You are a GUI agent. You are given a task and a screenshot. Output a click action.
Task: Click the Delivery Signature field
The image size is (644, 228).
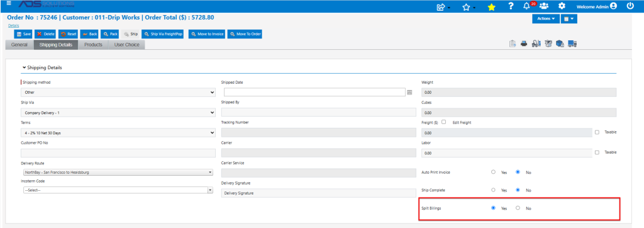(319, 193)
